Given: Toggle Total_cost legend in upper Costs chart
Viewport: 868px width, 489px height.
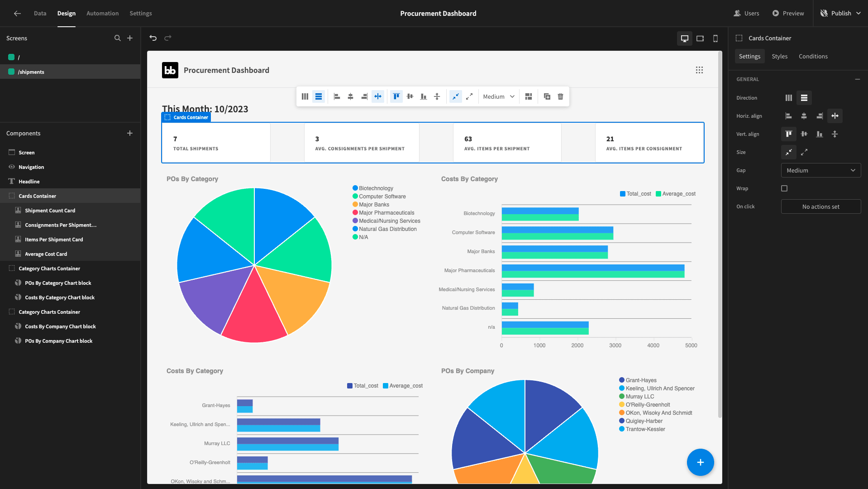Looking at the screenshot, I should (635, 194).
